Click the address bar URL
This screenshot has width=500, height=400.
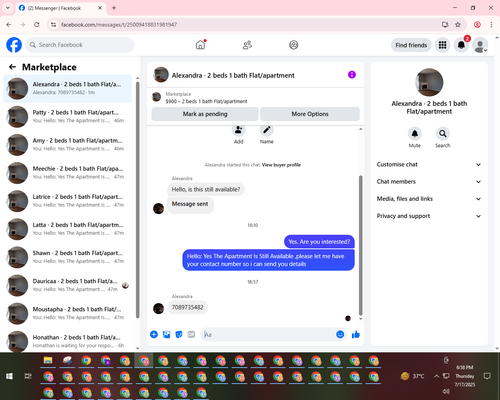point(119,24)
